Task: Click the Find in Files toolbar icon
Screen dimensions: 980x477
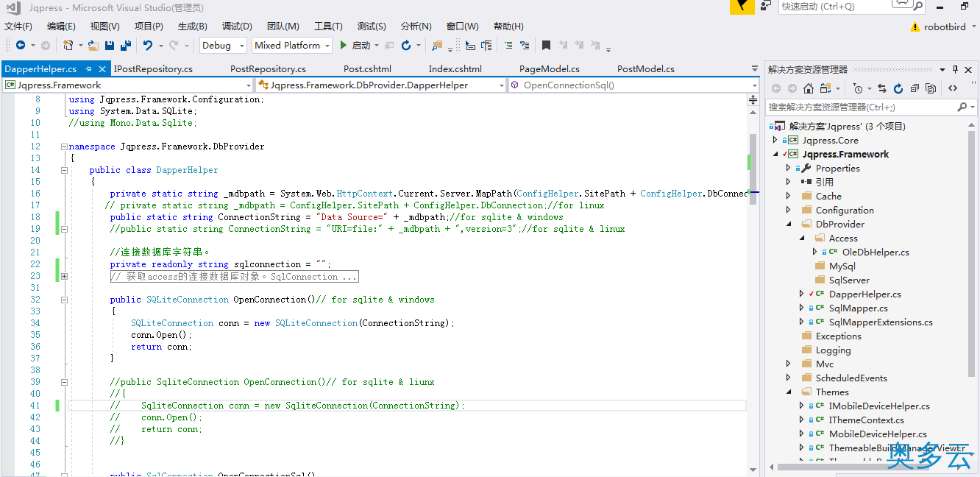Action: click(x=437, y=46)
